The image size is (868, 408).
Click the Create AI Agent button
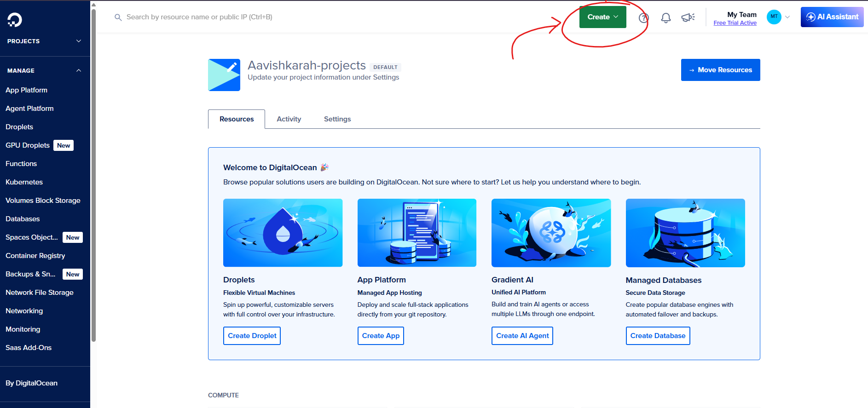522,336
